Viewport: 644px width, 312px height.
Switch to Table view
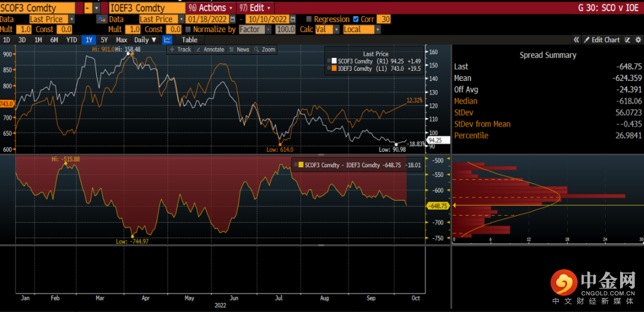pos(190,40)
